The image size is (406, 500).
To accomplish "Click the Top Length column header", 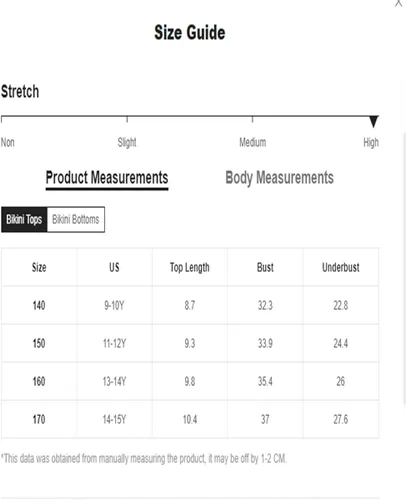I will click(190, 267).
